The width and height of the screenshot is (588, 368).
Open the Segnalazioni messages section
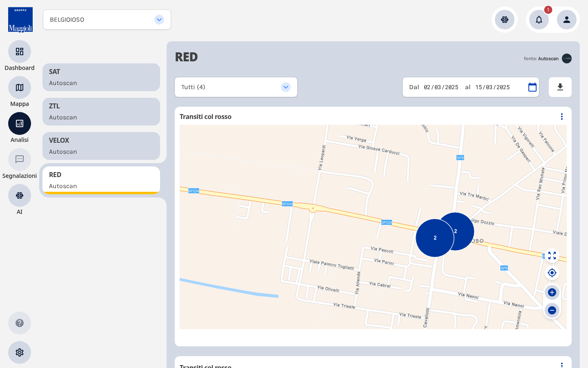click(20, 159)
